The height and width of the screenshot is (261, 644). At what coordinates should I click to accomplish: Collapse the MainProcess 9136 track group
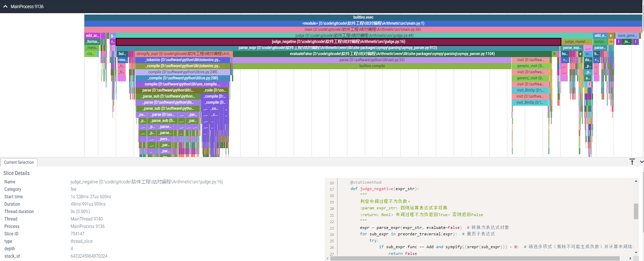(5, 6)
